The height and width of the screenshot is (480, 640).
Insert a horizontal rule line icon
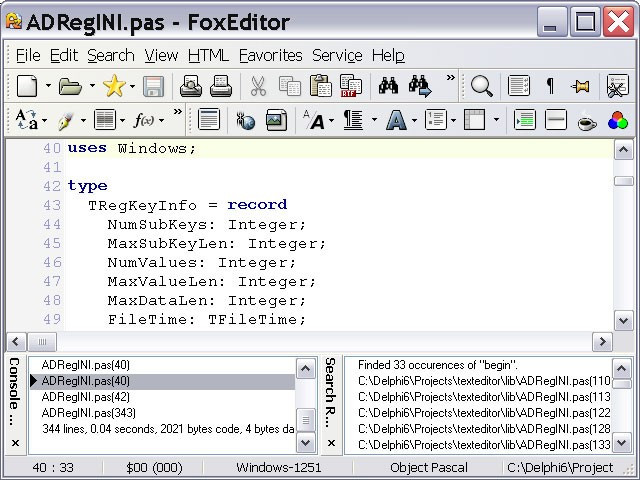coord(556,120)
